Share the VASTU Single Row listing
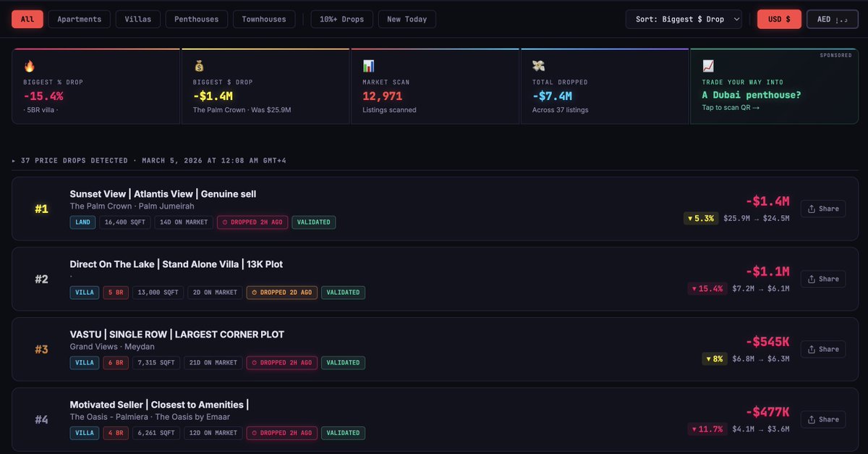The height and width of the screenshot is (454, 868). tap(823, 349)
